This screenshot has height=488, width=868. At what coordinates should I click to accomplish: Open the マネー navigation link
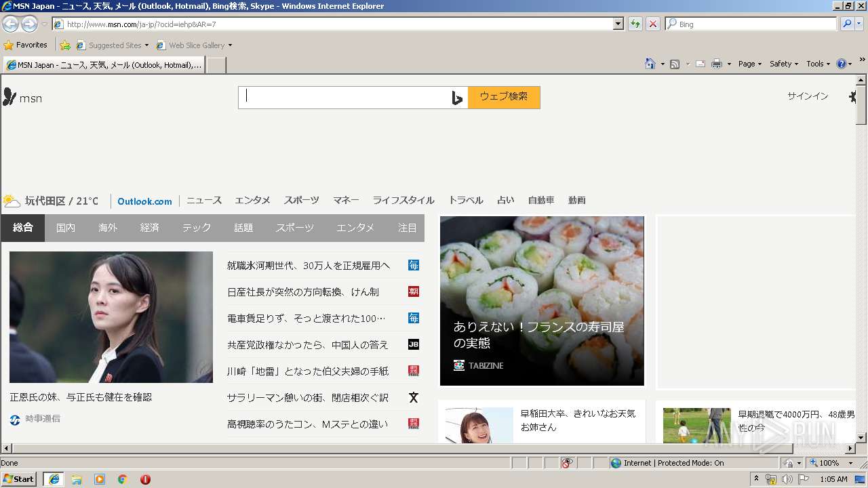346,201
